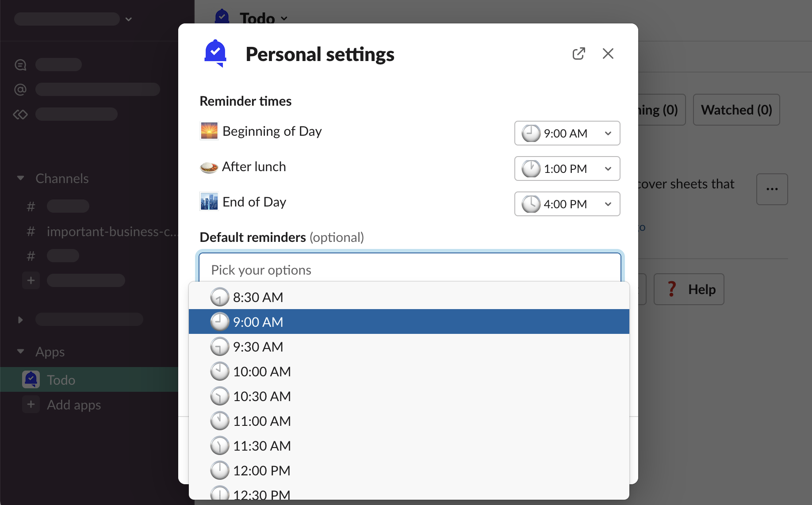Image resolution: width=812 pixels, height=505 pixels.
Task: Choose 10:30 AM reminder option
Action: click(x=262, y=396)
